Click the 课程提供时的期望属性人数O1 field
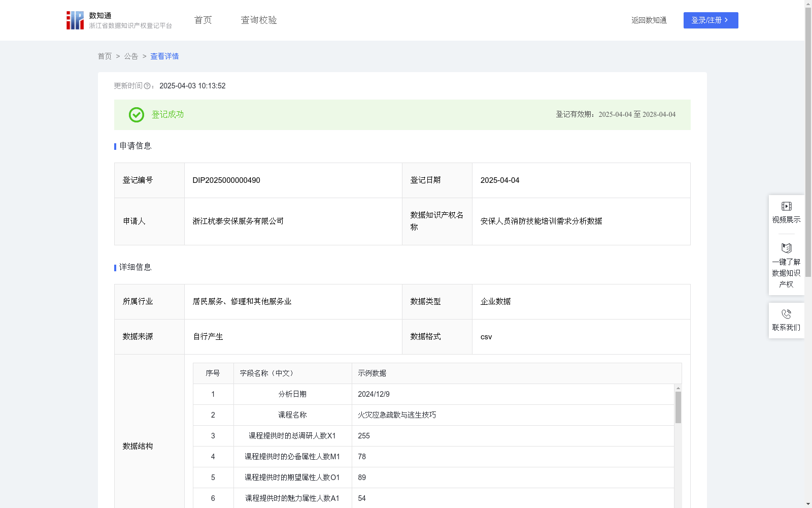812x508 pixels. 292,478
